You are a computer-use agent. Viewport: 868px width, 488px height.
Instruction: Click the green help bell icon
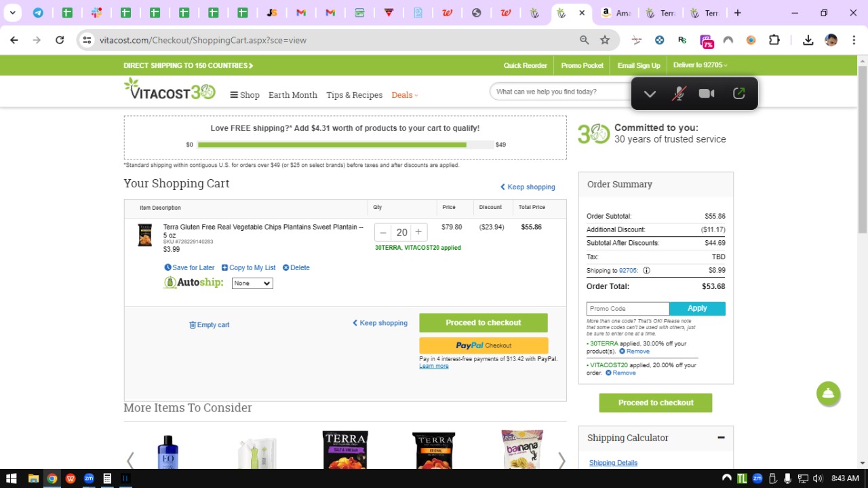pyautogui.click(x=828, y=394)
